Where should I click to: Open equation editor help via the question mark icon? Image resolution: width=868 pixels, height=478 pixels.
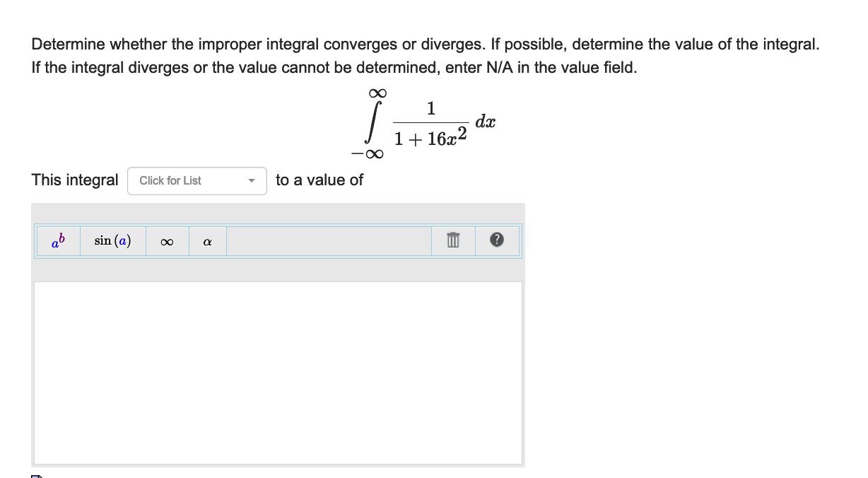pos(497,241)
